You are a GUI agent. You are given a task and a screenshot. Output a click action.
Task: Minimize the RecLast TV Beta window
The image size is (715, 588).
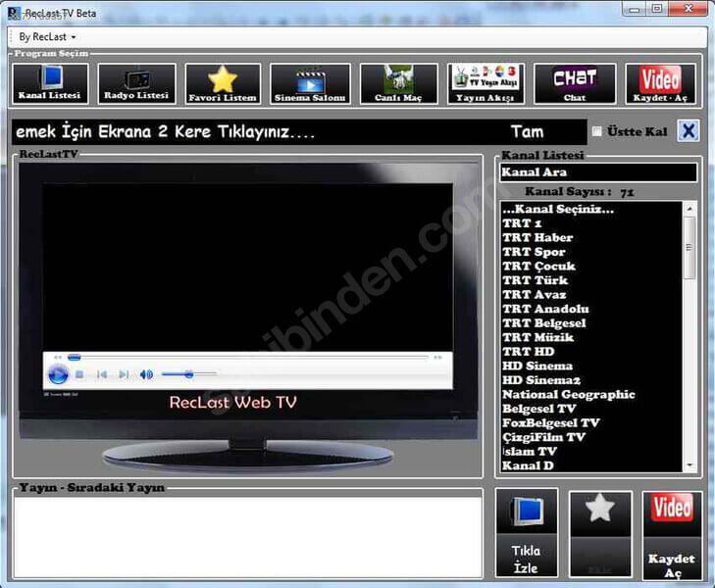tap(635, 10)
